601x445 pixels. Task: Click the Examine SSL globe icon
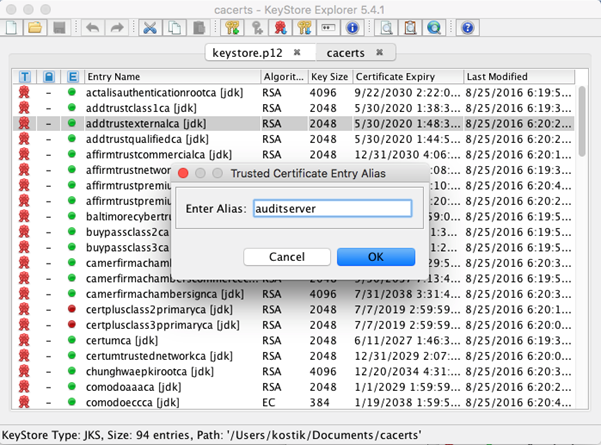point(434,28)
